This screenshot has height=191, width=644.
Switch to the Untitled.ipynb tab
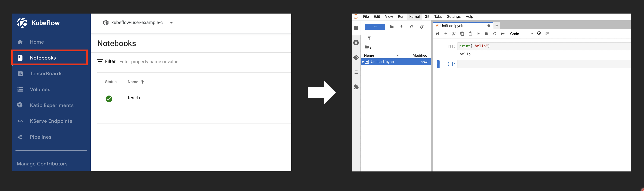click(452, 26)
